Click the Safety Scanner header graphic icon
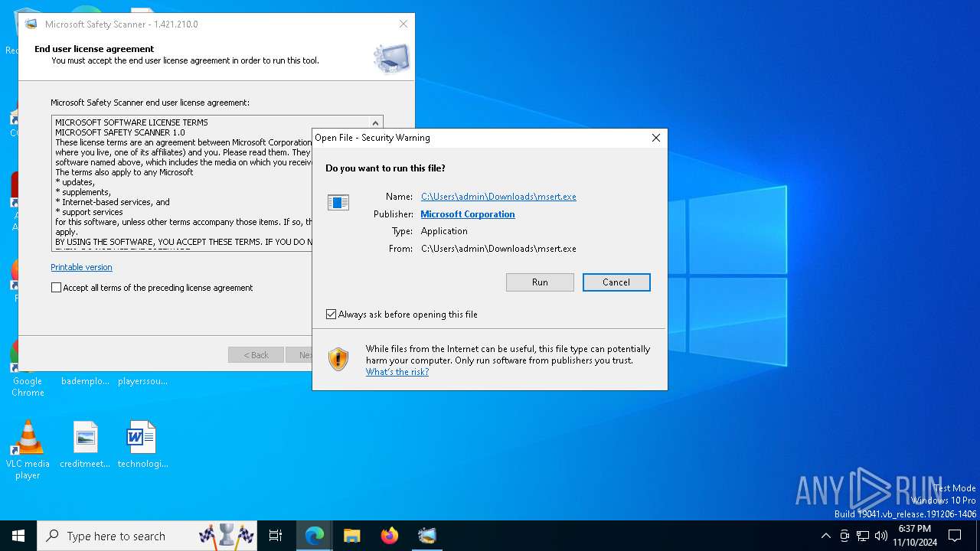 (x=391, y=58)
